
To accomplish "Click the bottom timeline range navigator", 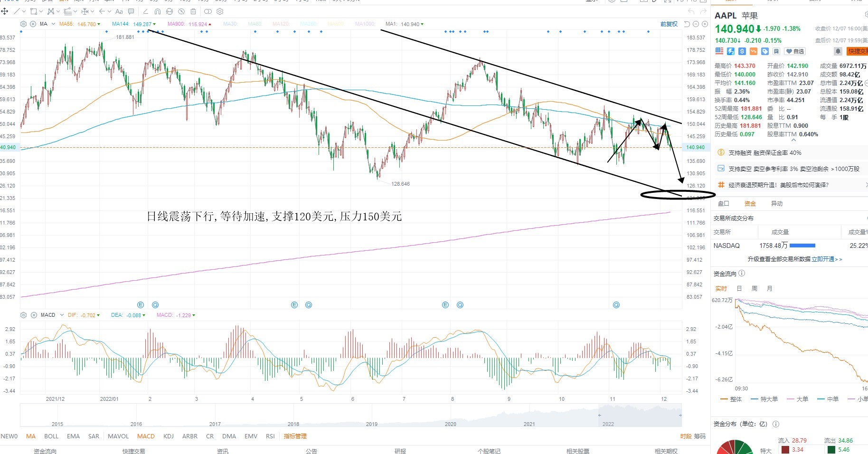I will pyautogui.click(x=351, y=416).
